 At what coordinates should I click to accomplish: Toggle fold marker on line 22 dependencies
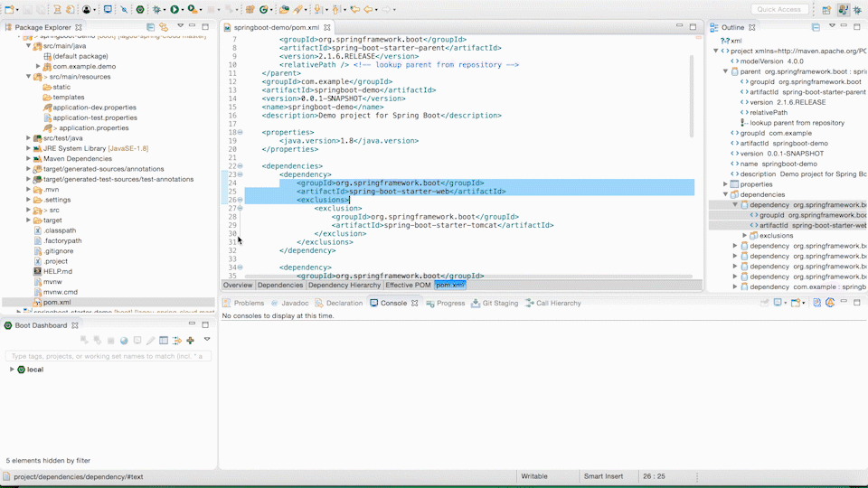tap(240, 166)
